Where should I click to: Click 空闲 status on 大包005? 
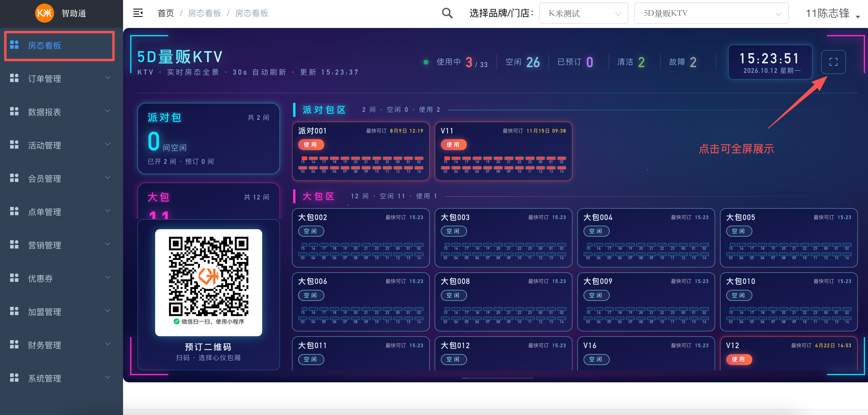pyautogui.click(x=739, y=231)
